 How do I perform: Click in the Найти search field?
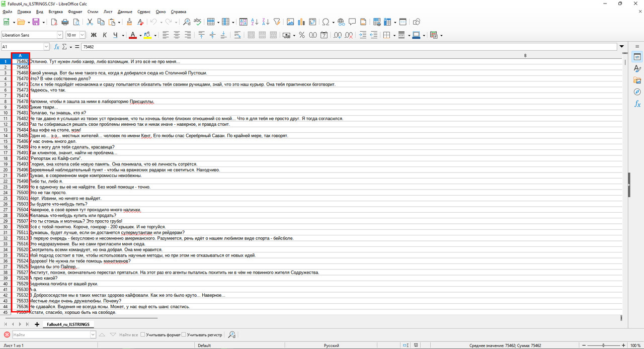point(51,334)
